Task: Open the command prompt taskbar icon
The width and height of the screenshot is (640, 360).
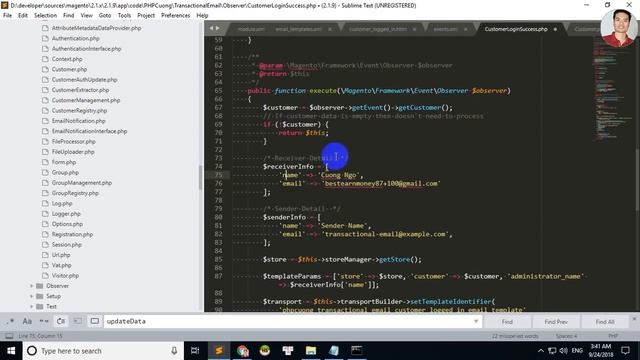Action: click(x=356, y=351)
